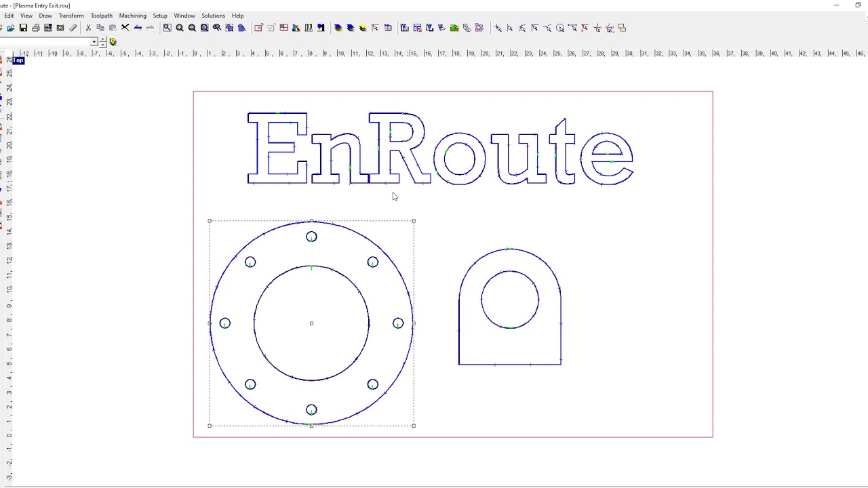The height and width of the screenshot is (488, 868).
Task: Click the red rectangle view icon
Action: pyautogui.click(x=258, y=28)
